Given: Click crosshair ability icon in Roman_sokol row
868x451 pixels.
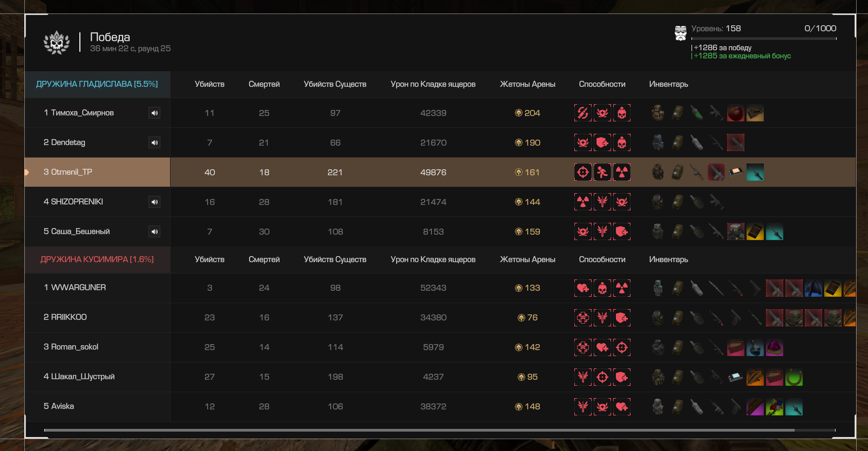Looking at the screenshot, I should 622,347.
